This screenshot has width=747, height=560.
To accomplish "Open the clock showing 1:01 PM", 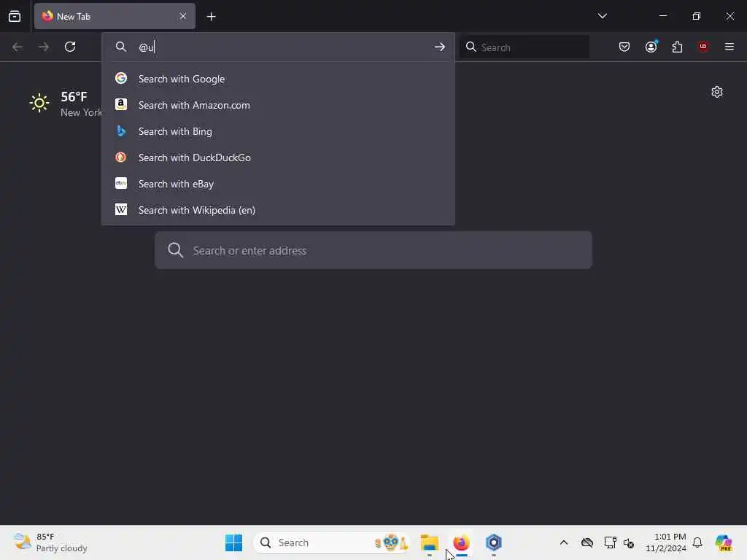I will (x=665, y=542).
